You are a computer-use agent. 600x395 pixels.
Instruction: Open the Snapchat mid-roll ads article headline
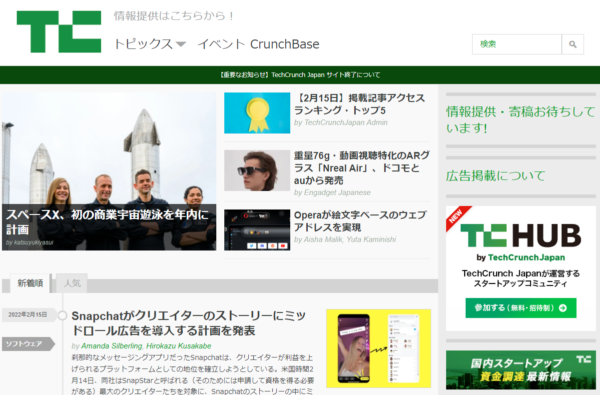click(x=188, y=323)
